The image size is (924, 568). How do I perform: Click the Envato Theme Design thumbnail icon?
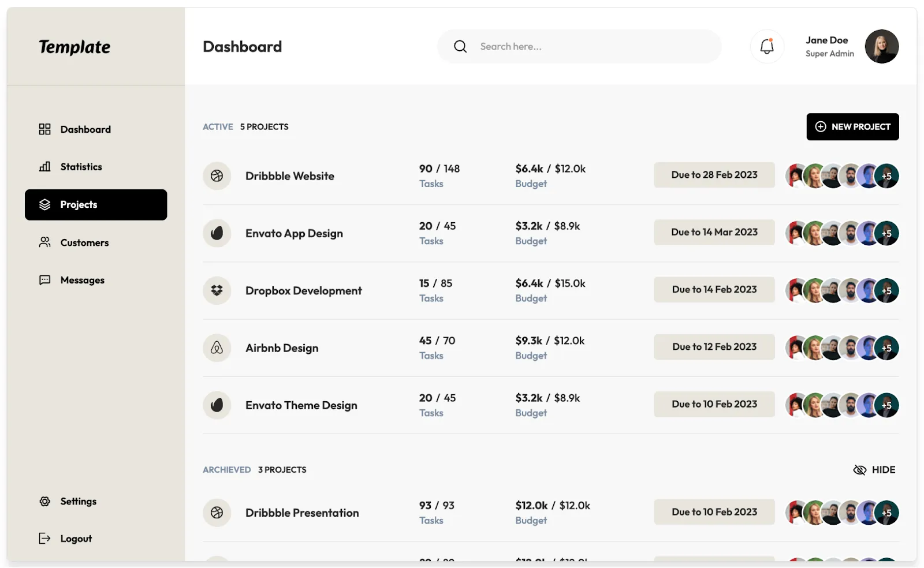[217, 405]
